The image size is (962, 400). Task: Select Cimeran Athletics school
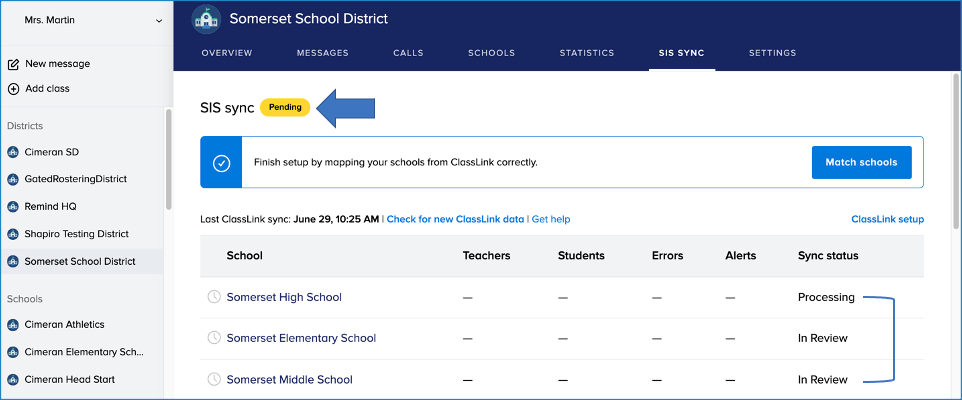point(64,325)
